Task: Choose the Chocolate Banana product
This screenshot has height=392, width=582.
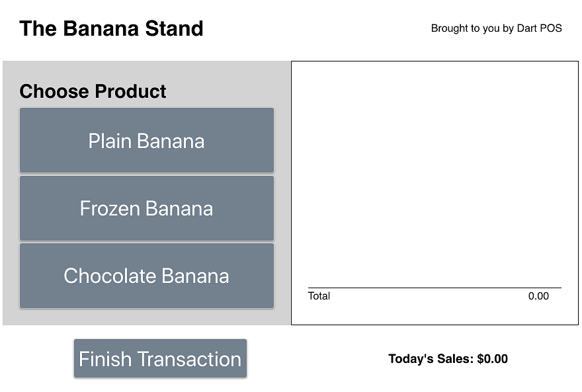Action: (x=146, y=276)
